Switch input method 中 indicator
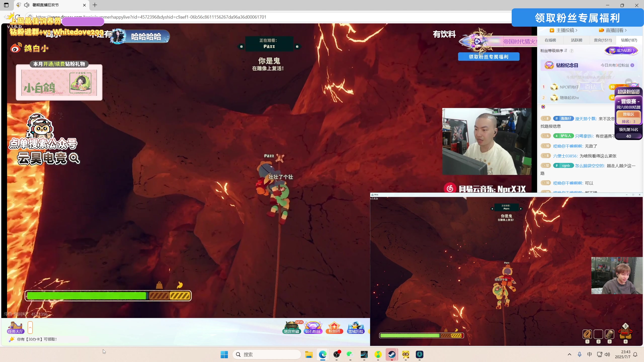The image size is (644, 362). pos(589,354)
